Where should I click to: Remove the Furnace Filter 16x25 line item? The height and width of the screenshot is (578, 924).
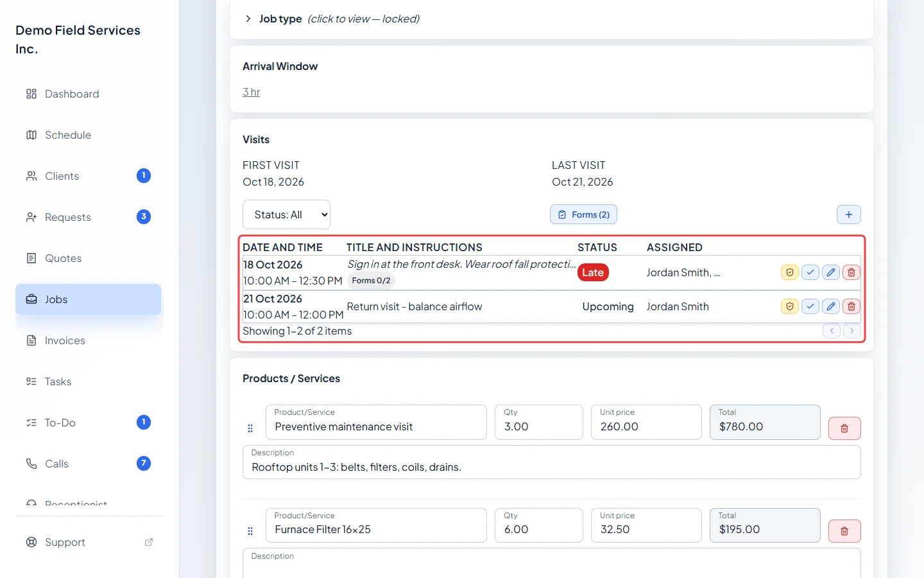(844, 531)
